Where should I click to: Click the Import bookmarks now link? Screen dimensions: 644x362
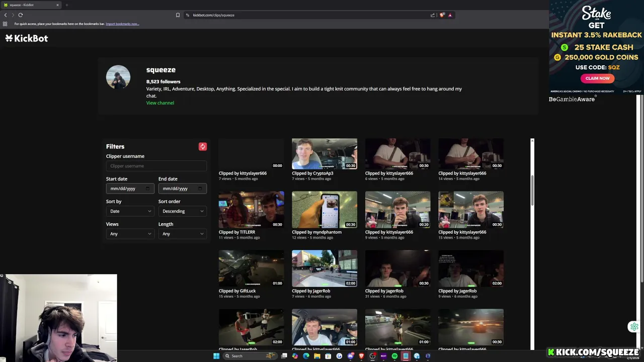point(122,24)
